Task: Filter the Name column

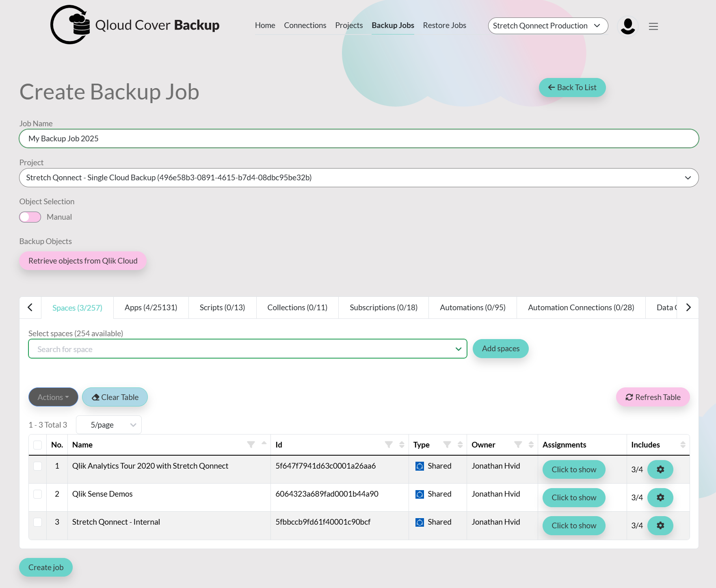Action: pos(251,445)
